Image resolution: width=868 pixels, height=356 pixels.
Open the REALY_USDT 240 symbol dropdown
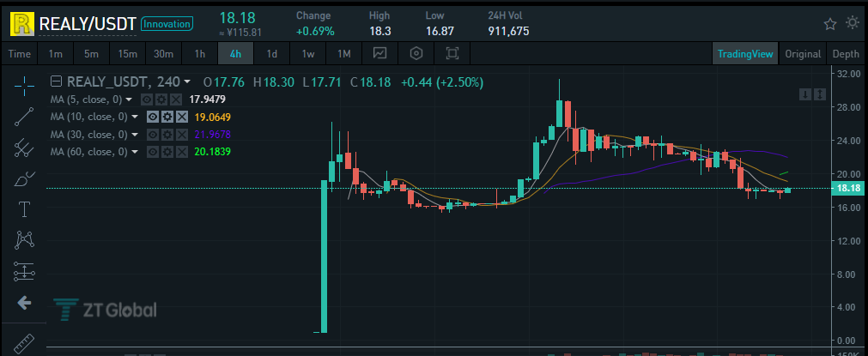[187, 82]
